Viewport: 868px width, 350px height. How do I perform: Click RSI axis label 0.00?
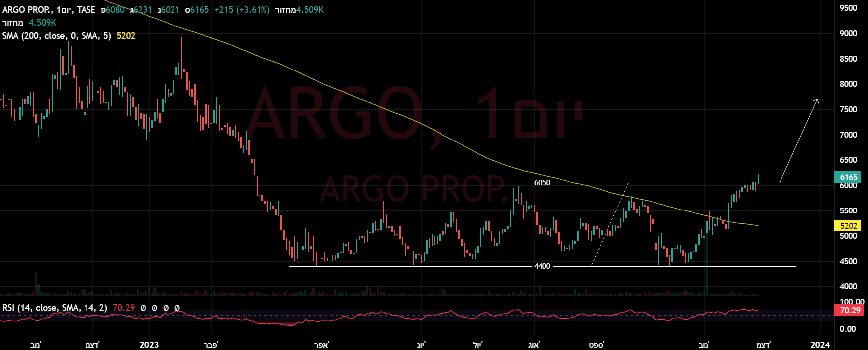[848, 329]
